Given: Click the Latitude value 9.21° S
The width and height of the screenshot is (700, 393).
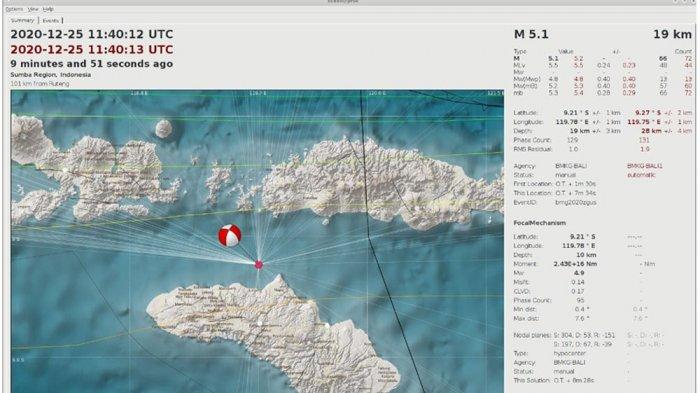Looking at the screenshot, I should 576,113.
